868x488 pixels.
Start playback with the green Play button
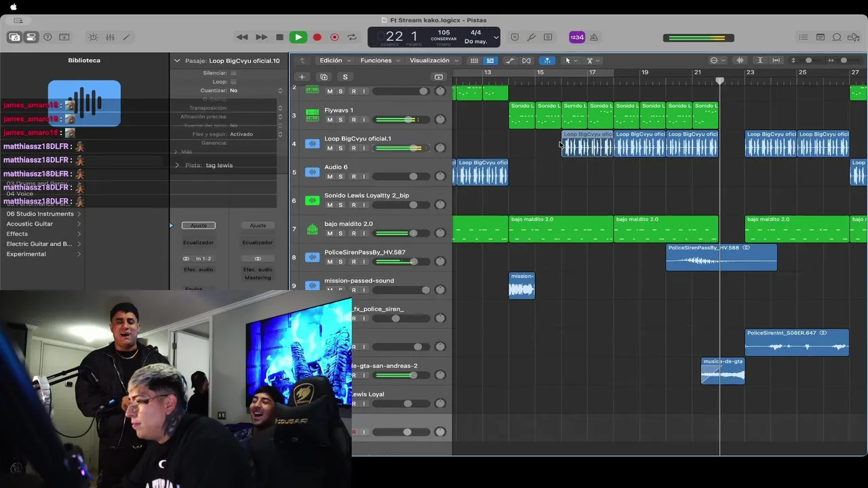point(298,37)
